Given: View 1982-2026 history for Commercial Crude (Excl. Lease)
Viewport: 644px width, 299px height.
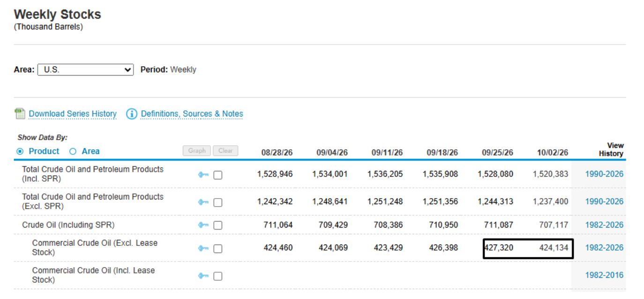Looking at the screenshot, I should point(604,247).
